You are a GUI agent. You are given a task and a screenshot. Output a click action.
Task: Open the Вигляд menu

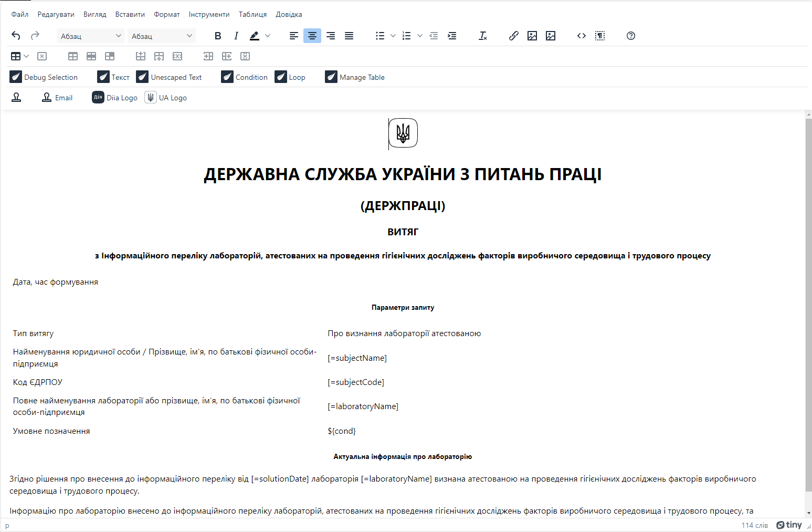[x=95, y=14]
